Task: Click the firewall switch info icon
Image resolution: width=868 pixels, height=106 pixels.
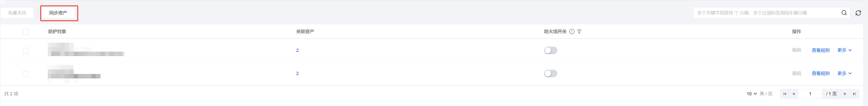Action: point(572,32)
